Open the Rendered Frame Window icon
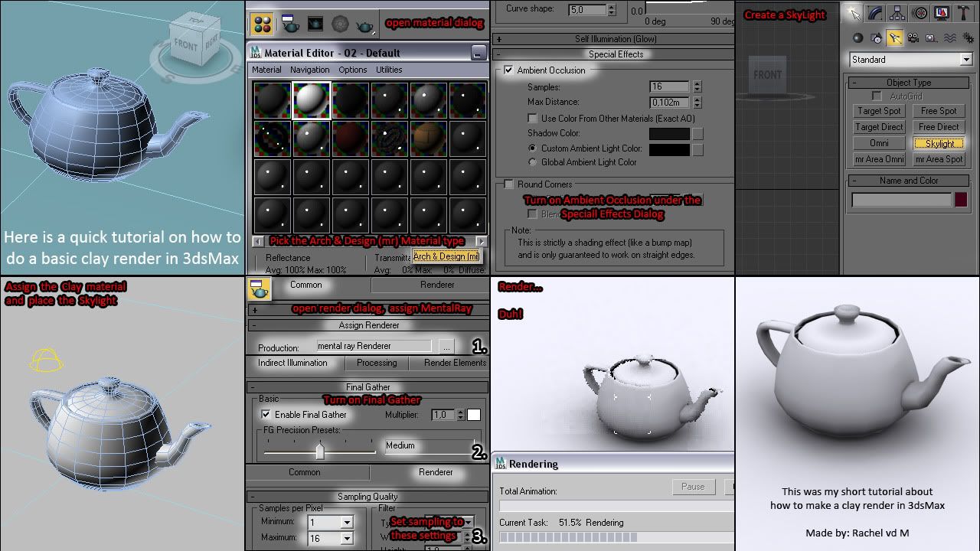Image resolution: width=980 pixels, height=551 pixels. [x=315, y=24]
